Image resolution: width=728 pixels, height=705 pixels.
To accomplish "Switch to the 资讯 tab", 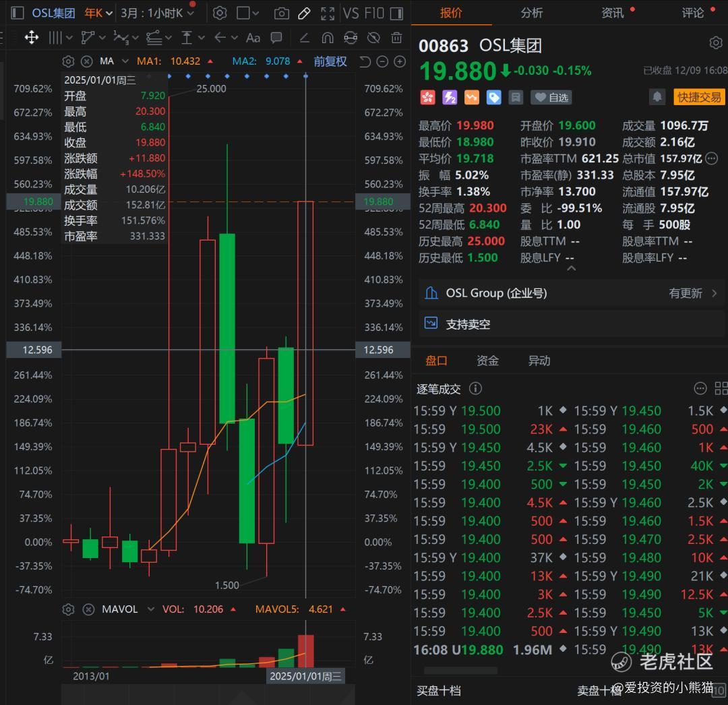I will pos(613,13).
